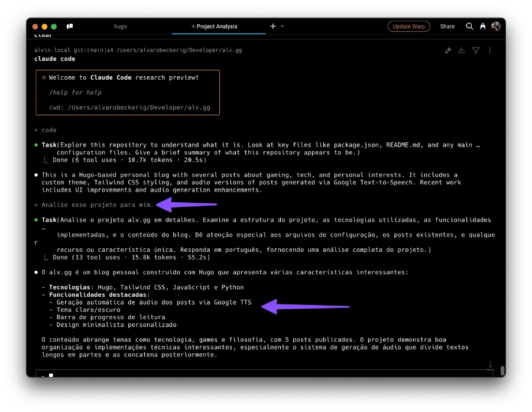
Task: Click the 'claude code' command text
Action: point(54,59)
